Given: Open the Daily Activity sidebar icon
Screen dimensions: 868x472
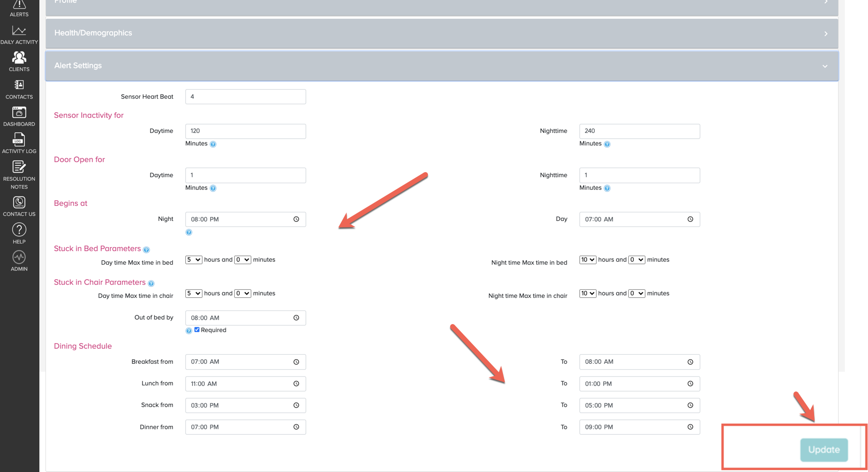Looking at the screenshot, I should 19,34.
